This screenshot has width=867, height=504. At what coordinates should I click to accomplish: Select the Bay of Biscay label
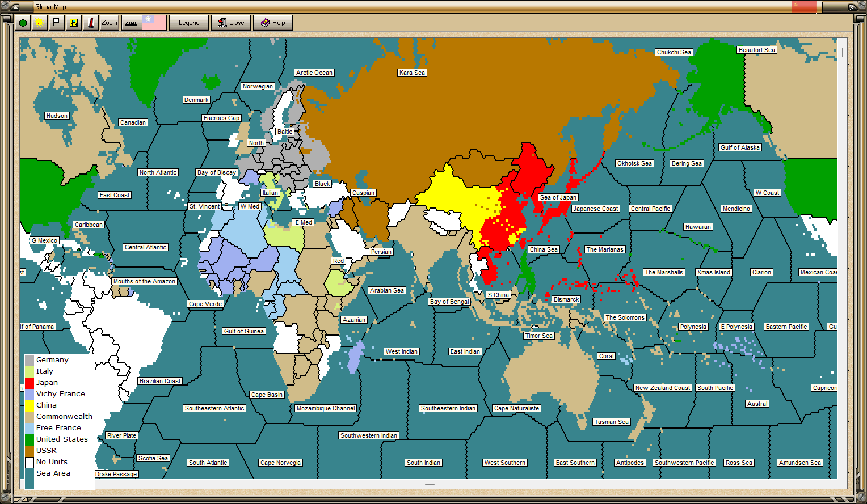coord(217,172)
